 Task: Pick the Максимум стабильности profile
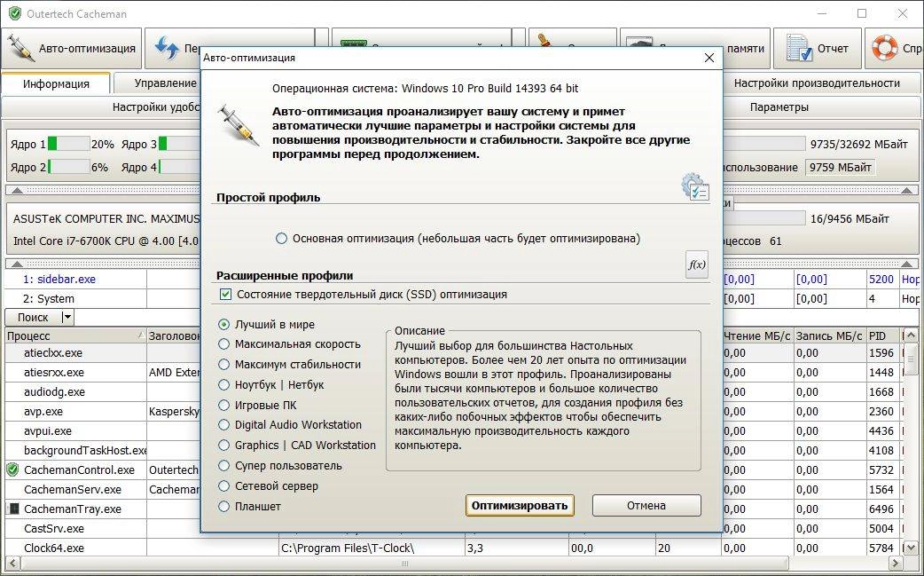point(224,365)
